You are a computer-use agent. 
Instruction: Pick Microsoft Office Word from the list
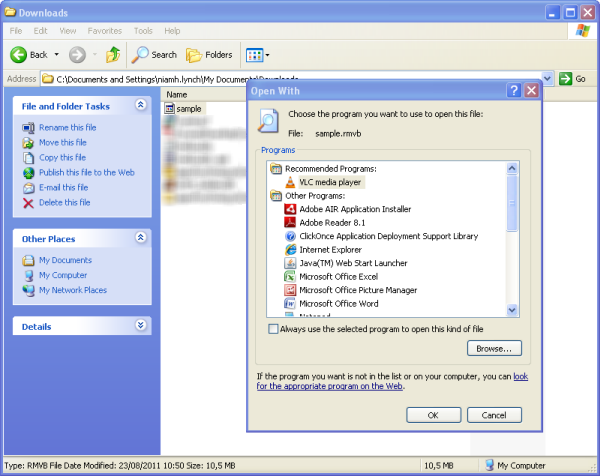point(338,303)
